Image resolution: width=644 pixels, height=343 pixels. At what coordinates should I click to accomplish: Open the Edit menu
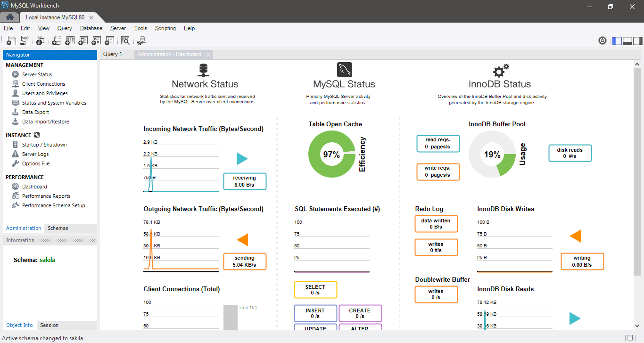pyautogui.click(x=25, y=28)
